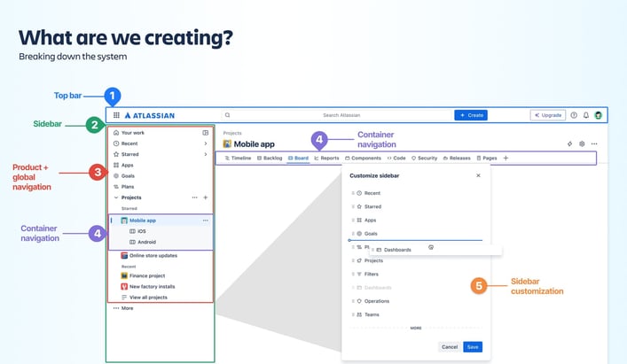Open Plans in the sidebar

point(123,186)
